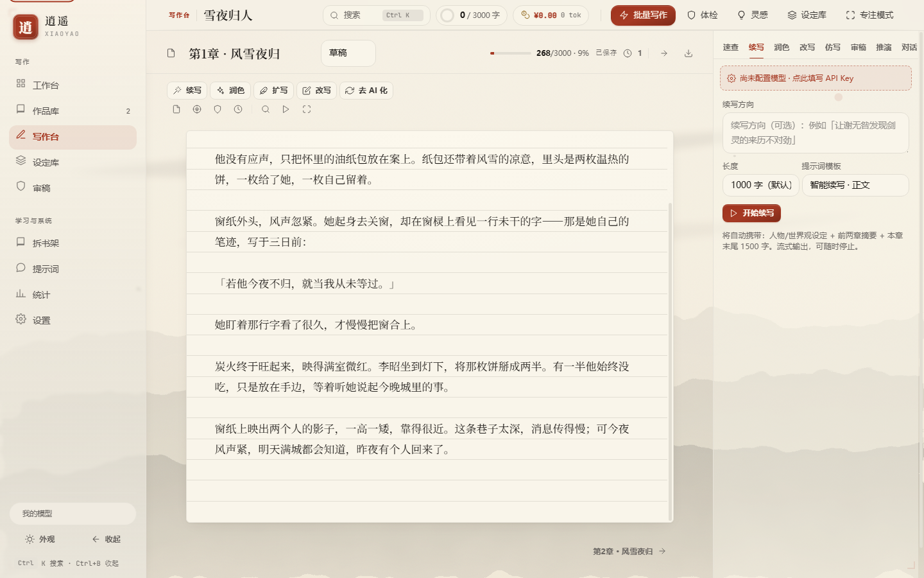924x578 pixels.
Task: Open 工作台 in the sidebar
Action: click(x=73, y=85)
